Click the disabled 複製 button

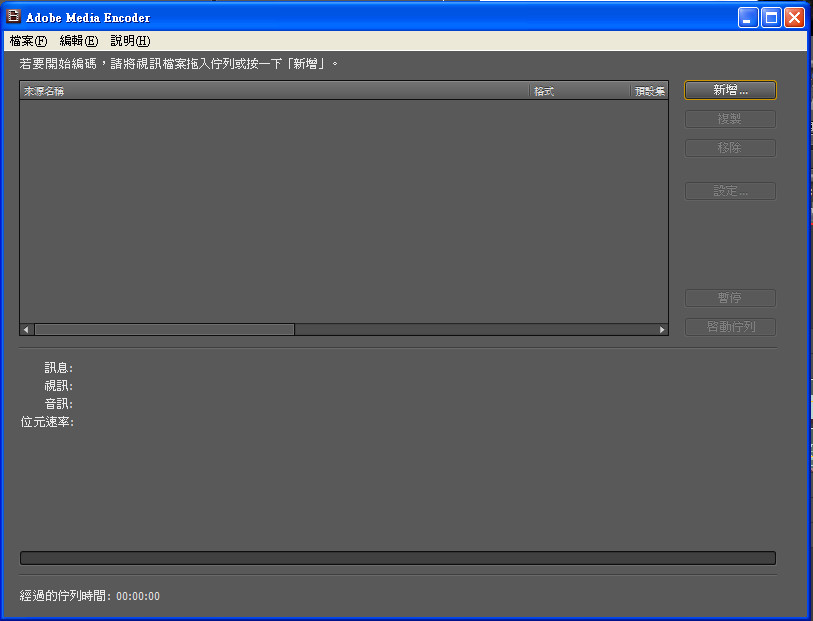tap(730, 119)
